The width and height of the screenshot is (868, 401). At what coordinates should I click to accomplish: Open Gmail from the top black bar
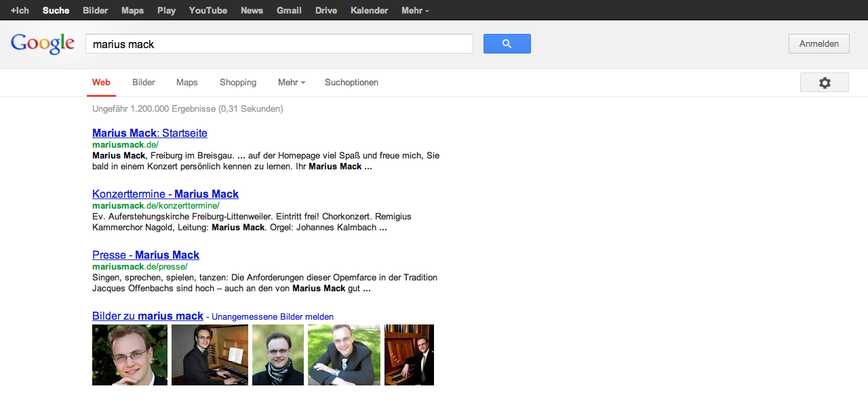pos(289,10)
